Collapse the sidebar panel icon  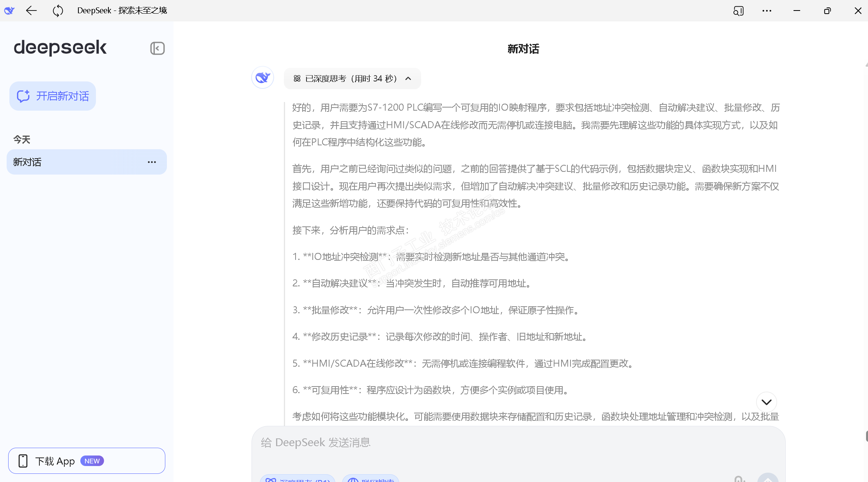point(157,48)
